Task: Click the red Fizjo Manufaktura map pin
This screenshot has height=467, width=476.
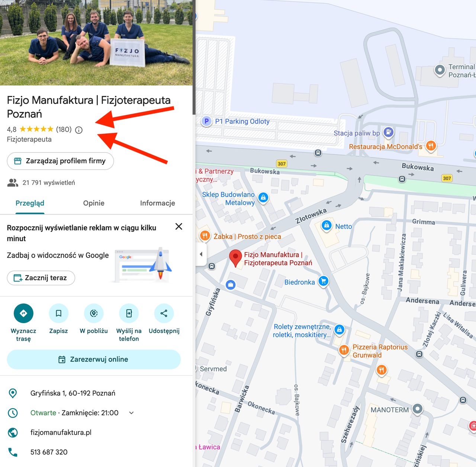Action: click(235, 258)
